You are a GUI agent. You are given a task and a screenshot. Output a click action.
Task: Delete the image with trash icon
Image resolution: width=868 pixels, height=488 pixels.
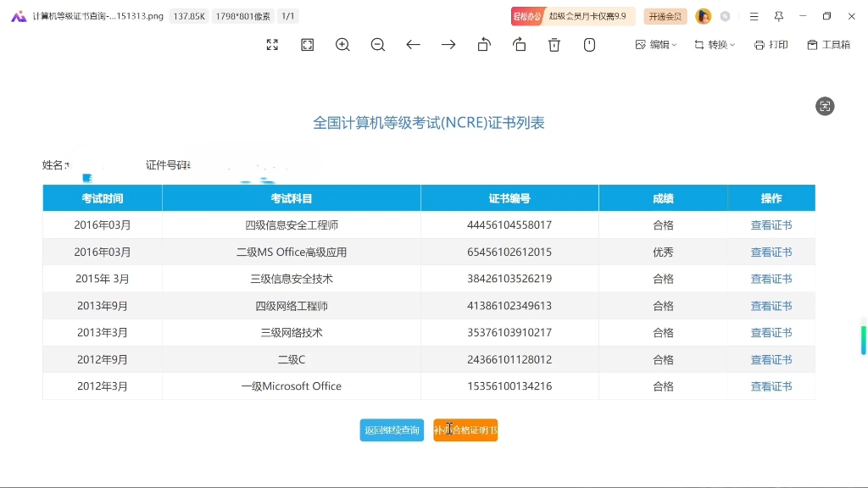(x=554, y=45)
